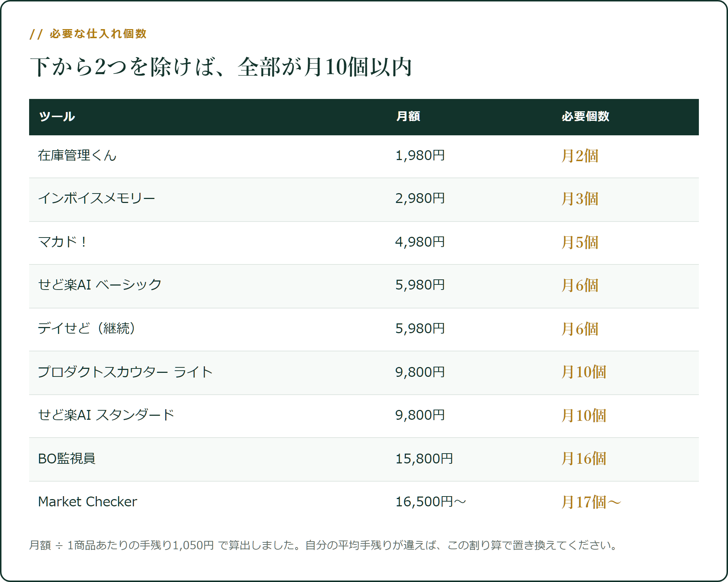The height and width of the screenshot is (582, 728).
Task: Click the '月5個' required count
Action: pos(580,242)
